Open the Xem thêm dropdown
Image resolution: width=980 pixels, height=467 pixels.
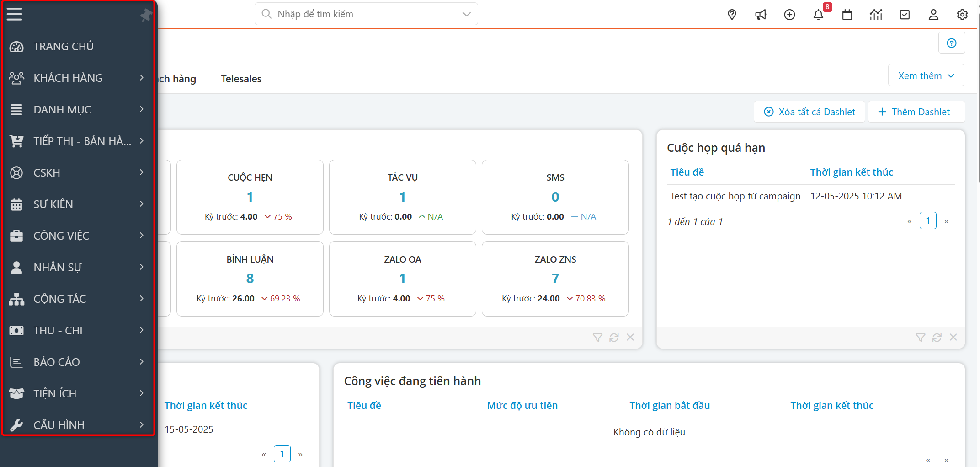pyautogui.click(x=926, y=75)
